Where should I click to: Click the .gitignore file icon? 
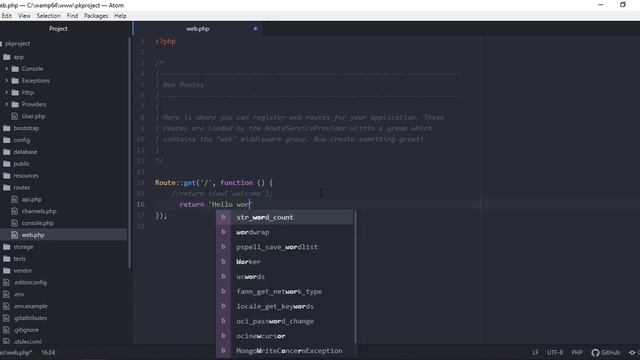point(6,329)
